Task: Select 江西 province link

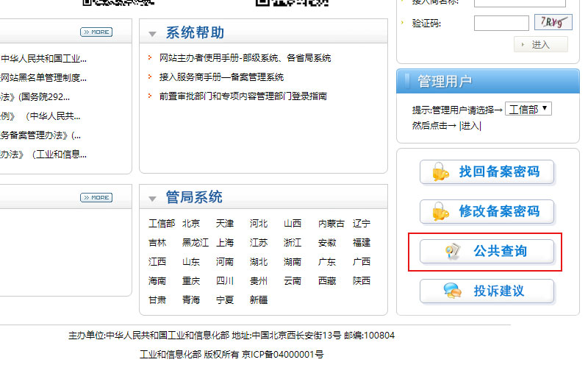Action: tap(157, 262)
